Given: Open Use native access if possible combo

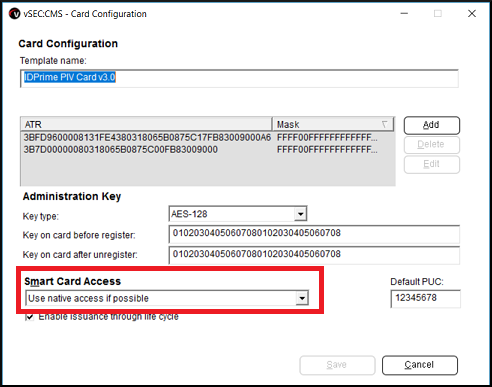Looking at the screenshot, I should pos(167,298).
